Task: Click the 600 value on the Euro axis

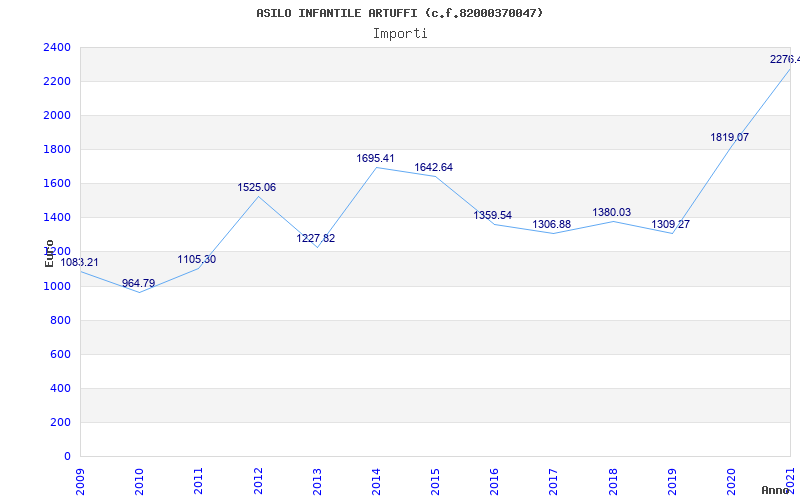Action: (60, 355)
